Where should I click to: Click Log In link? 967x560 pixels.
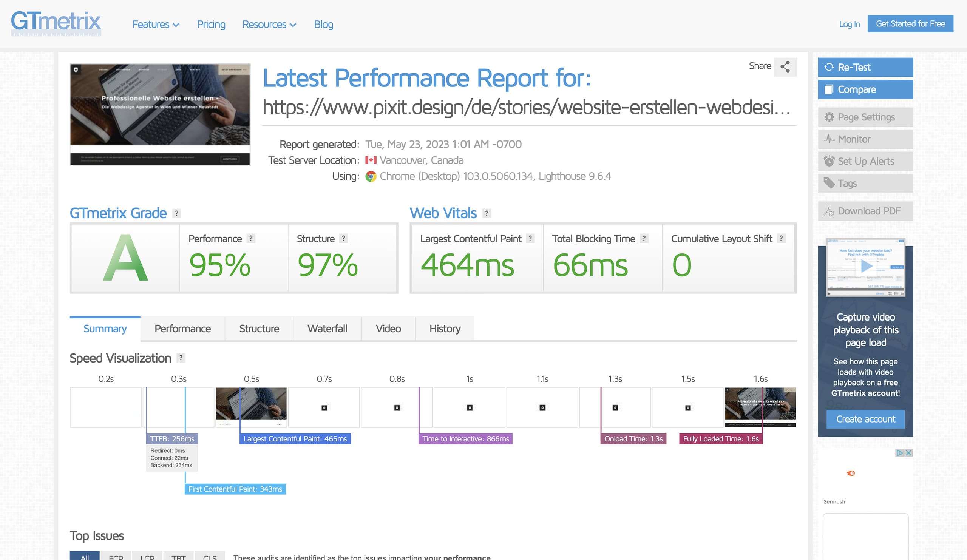pos(849,24)
